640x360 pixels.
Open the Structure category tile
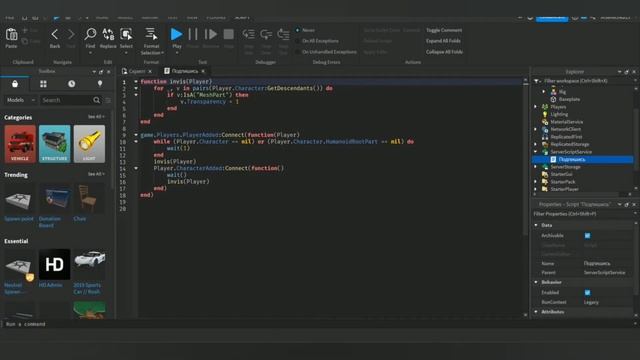[x=55, y=144]
